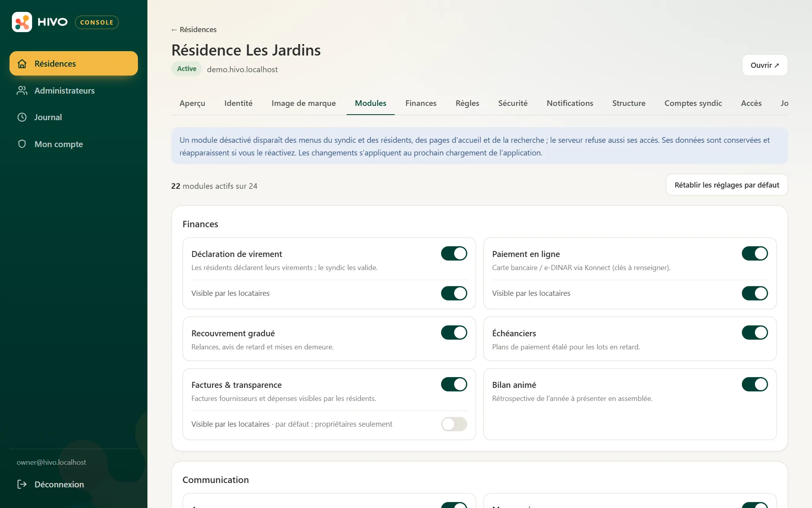Switch to the Sécurité tab
Screen dimensions: 812x508
[513, 103]
